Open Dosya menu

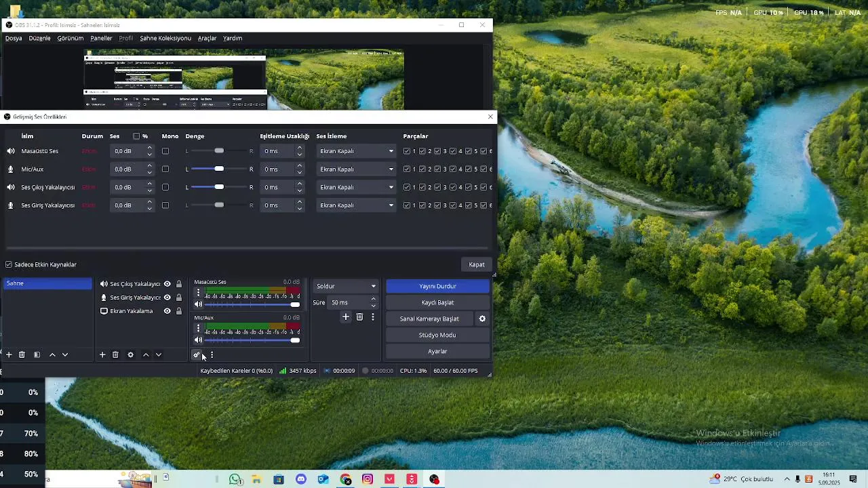[x=14, y=38]
